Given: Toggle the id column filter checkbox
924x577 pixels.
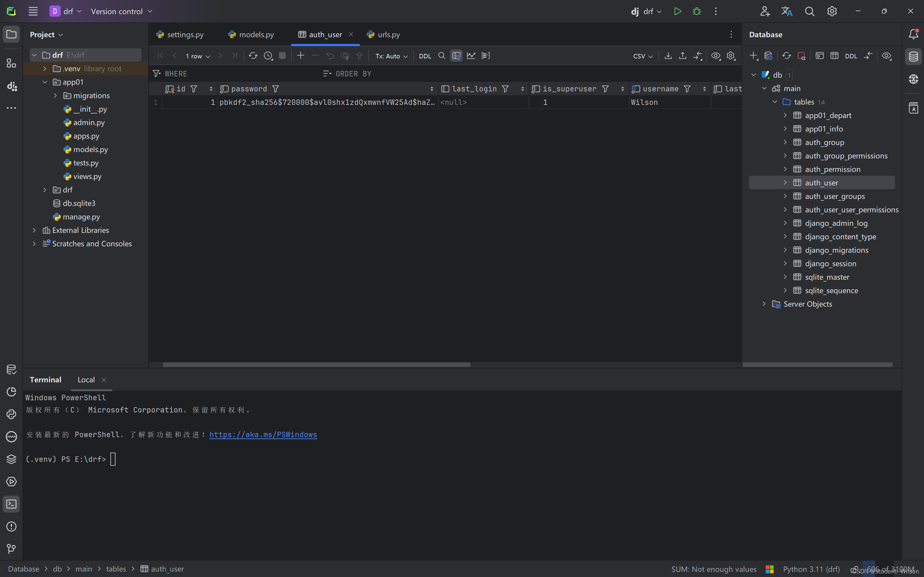Looking at the screenshot, I should coord(195,89).
